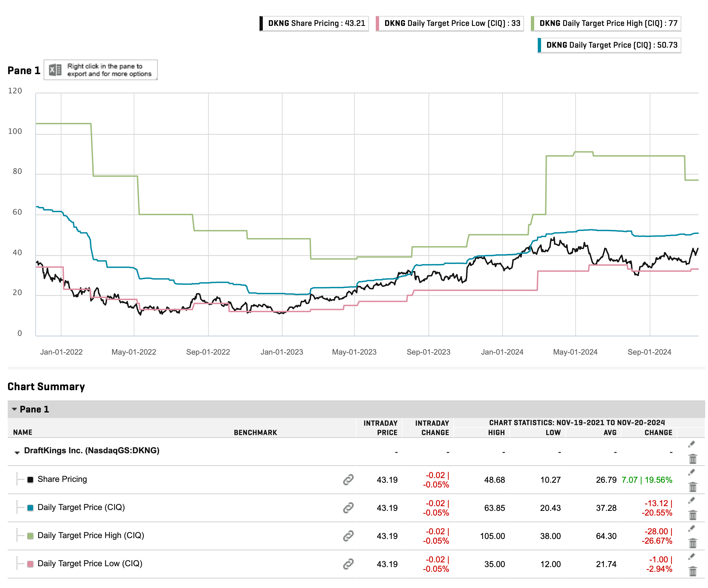Screen dimensions: 708x588
Task: Click the Sep-01-2024 x-axis label
Action: [649, 352]
